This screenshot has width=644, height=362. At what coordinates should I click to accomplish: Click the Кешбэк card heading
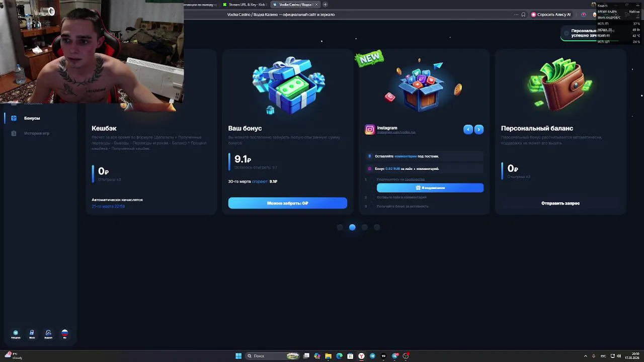coord(104,128)
